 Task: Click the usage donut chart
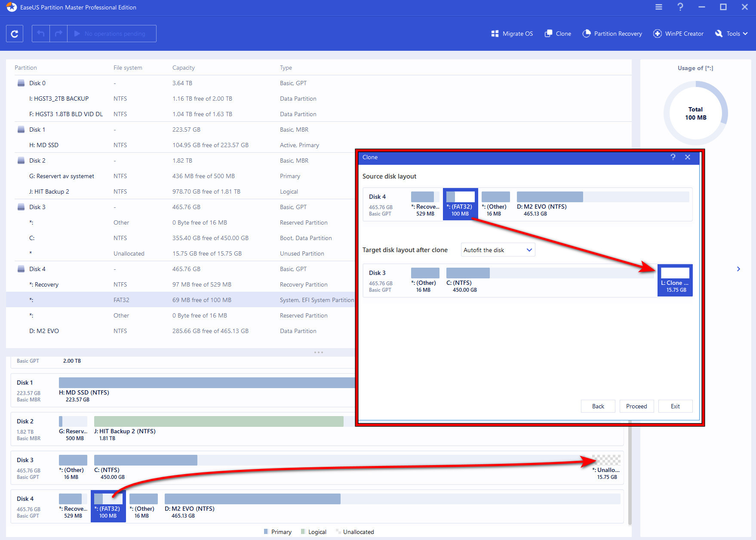coord(695,113)
